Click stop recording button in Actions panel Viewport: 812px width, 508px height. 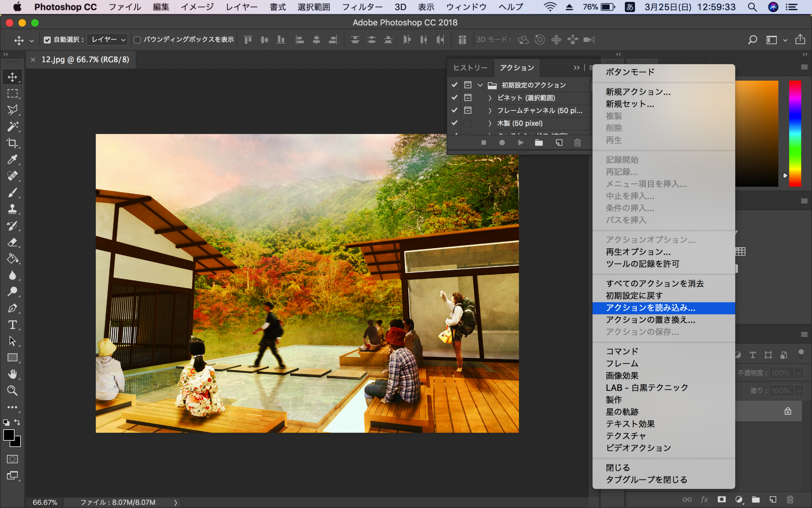(484, 143)
